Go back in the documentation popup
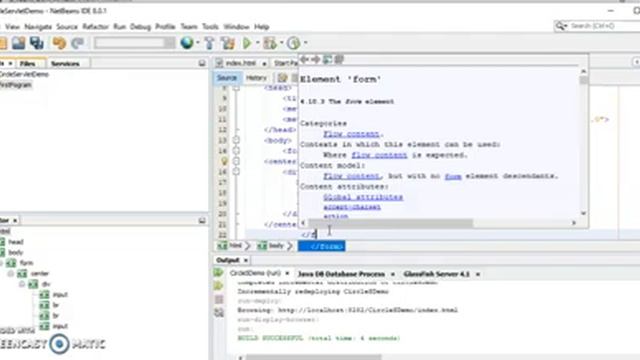 click(x=304, y=60)
